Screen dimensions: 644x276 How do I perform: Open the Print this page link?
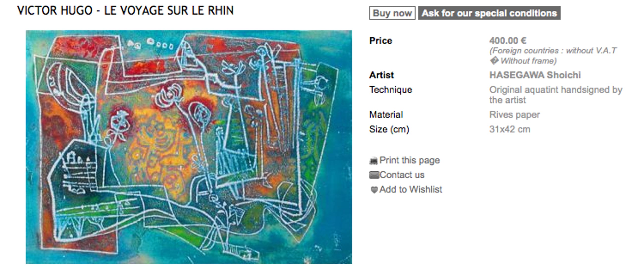409,160
